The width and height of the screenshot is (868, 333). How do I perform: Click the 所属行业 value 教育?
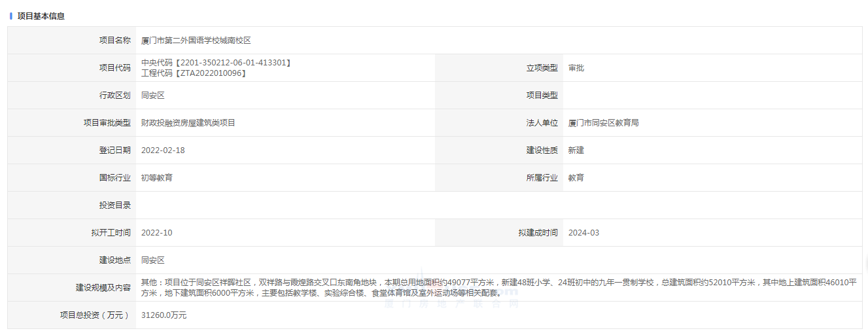click(x=576, y=178)
